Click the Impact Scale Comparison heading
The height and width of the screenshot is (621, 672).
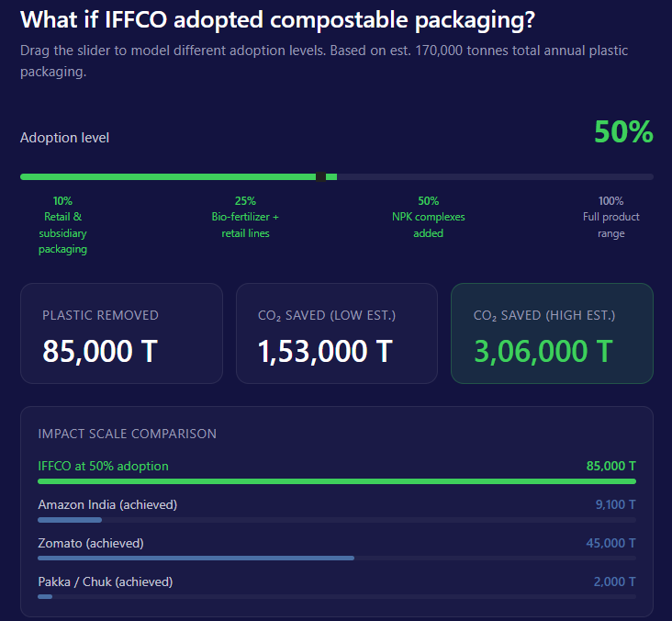point(127,434)
